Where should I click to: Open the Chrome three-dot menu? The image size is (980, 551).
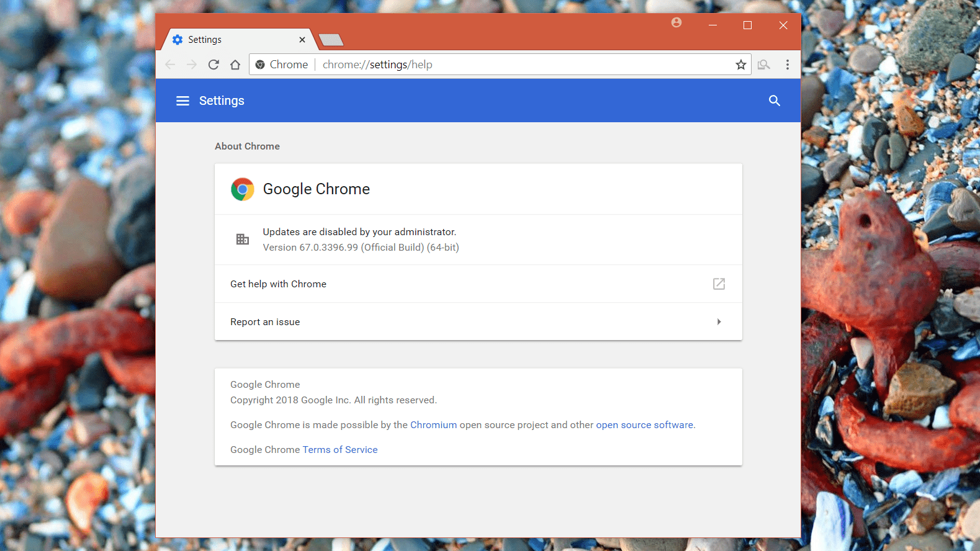788,65
